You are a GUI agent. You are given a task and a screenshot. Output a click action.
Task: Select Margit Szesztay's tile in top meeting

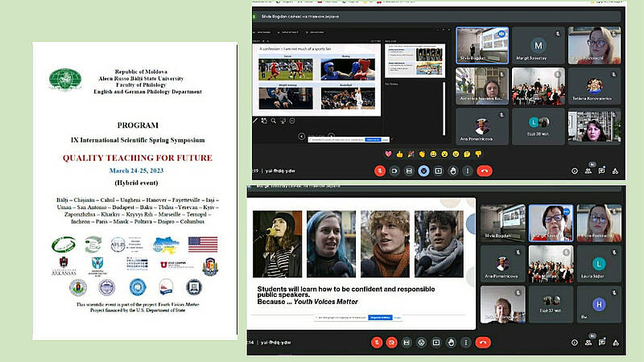click(x=539, y=46)
